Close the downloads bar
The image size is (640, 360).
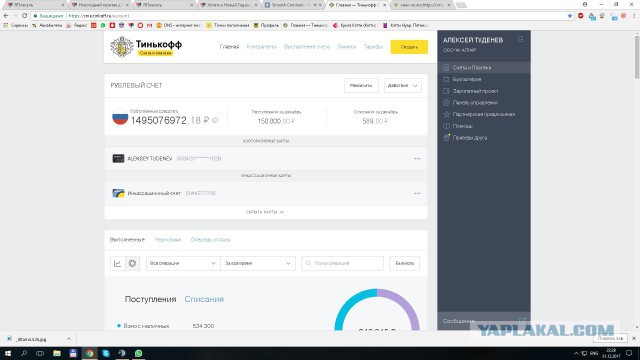pos(633,338)
